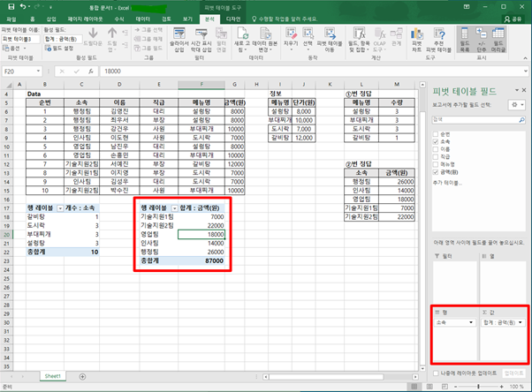
Task: Click Recommended PivotTables (추천 피벗 테이블)
Action: click(x=438, y=40)
